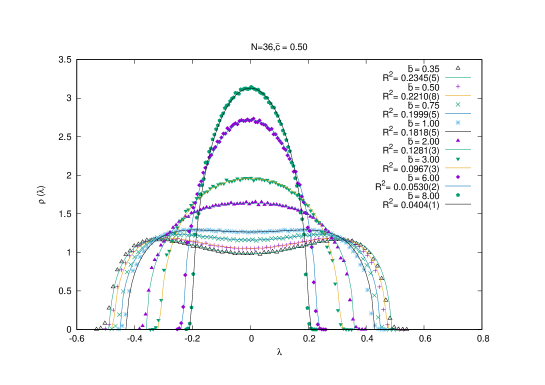Click the thick light-blue line beside R²= 0.0.0530(2)
545x385 pixels.
458,186
